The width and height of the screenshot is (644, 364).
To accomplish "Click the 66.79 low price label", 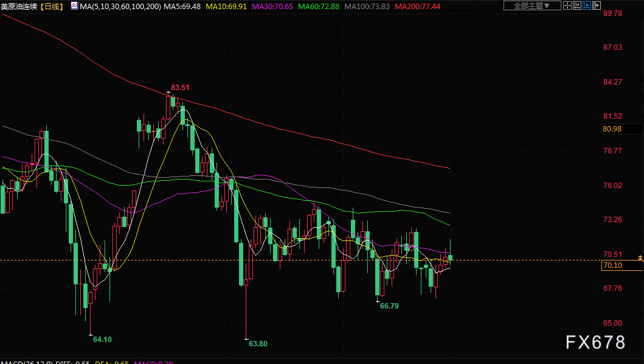I will [x=389, y=306].
